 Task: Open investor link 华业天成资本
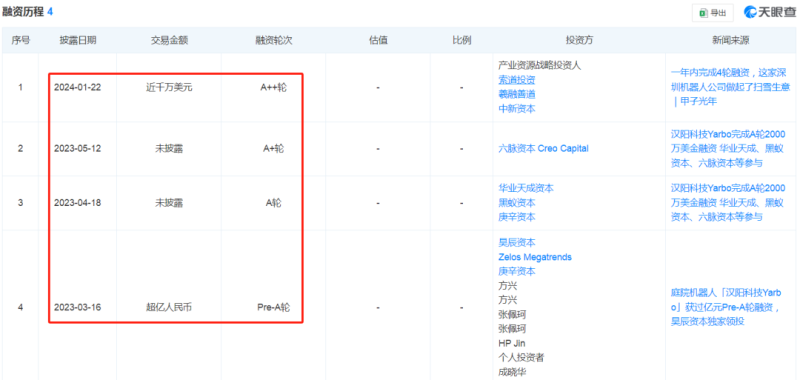click(526, 188)
